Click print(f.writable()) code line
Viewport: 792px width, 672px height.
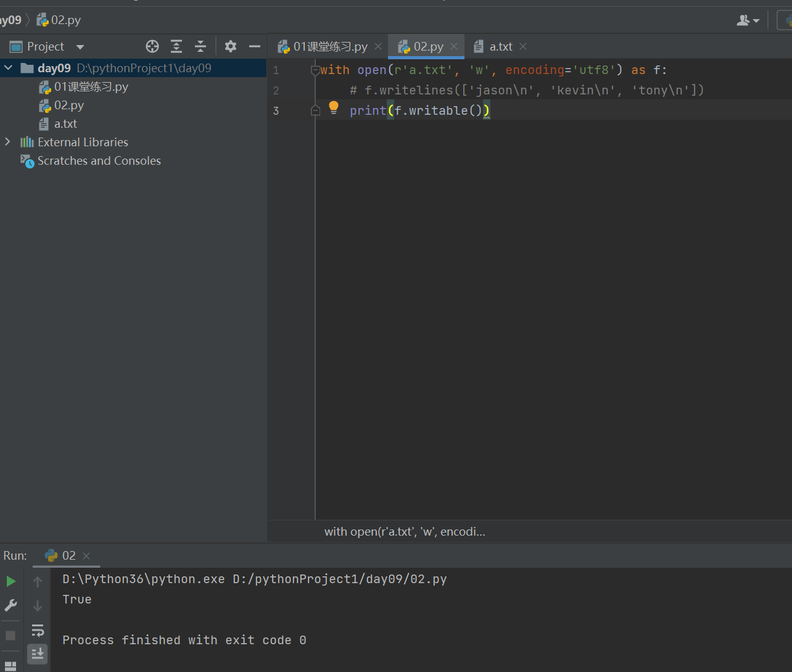(x=419, y=110)
